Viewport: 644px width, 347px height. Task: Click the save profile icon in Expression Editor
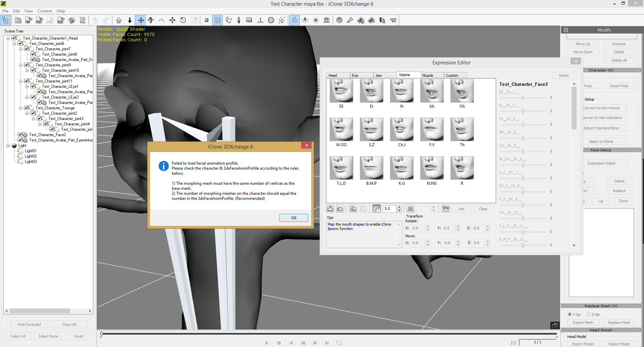click(x=330, y=209)
